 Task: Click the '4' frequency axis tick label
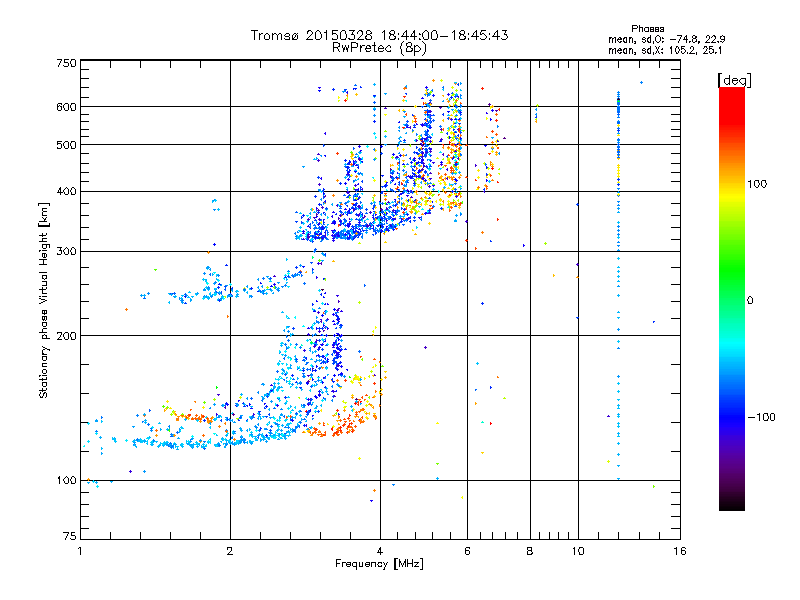tap(380, 551)
